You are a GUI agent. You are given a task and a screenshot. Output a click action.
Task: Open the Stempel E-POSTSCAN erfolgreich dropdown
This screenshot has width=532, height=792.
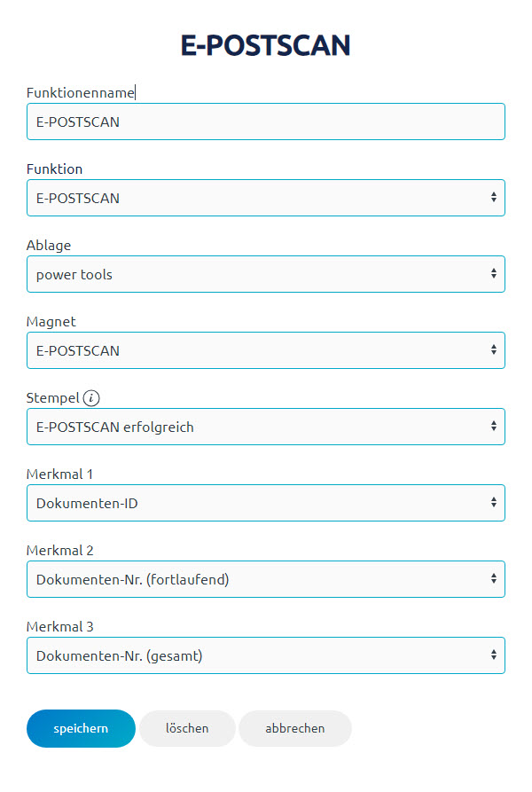(266, 427)
